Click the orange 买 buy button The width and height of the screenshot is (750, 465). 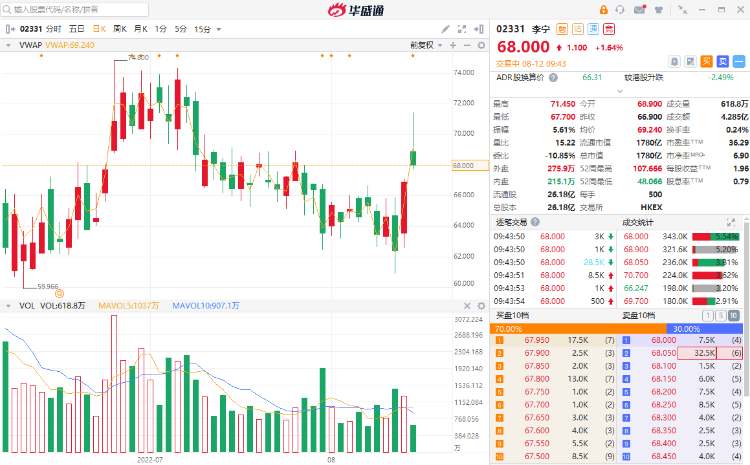(706, 61)
